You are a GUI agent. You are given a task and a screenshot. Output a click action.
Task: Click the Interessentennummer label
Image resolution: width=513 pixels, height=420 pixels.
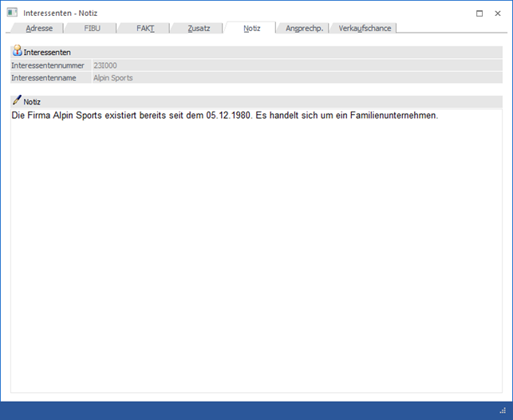[x=48, y=65]
